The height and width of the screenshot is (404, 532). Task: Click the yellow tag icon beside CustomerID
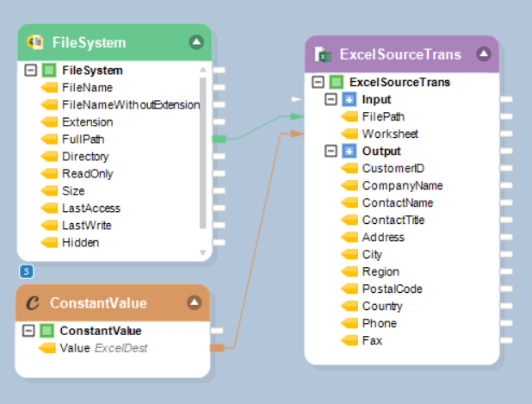350,169
